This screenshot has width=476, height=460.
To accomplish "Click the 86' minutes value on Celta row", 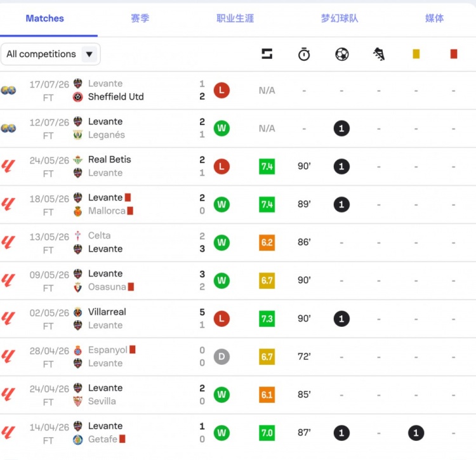I will pyautogui.click(x=304, y=242).
